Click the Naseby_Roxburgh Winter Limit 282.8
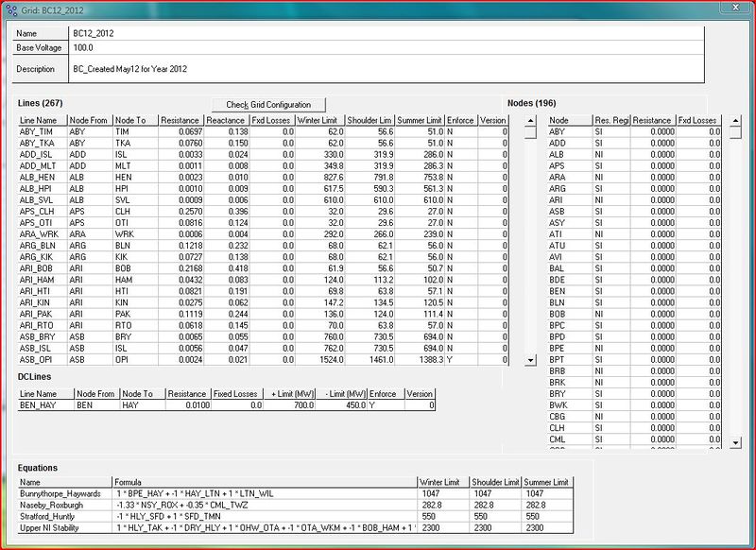 coord(443,506)
